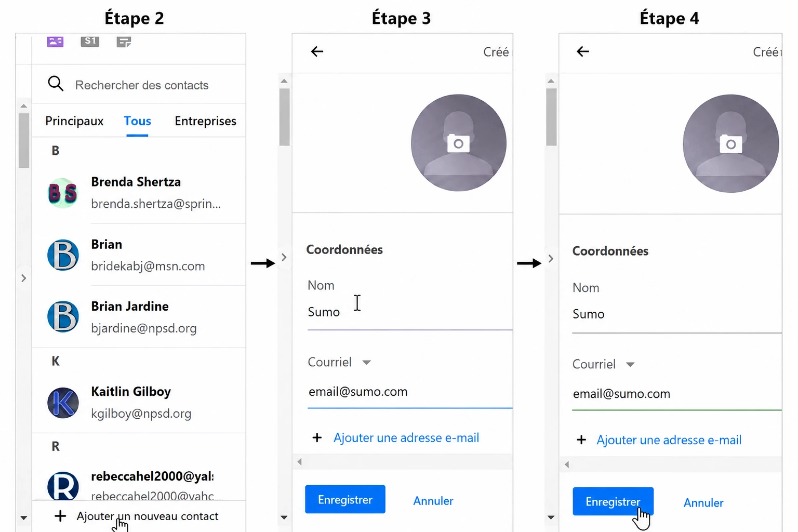The height and width of the screenshot is (532, 798).
Task: Switch to the Principaux tab
Action: point(74,121)
